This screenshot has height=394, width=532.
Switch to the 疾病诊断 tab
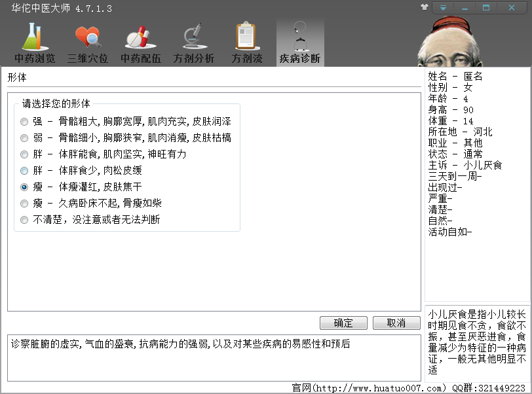click(x=299, y=43)
